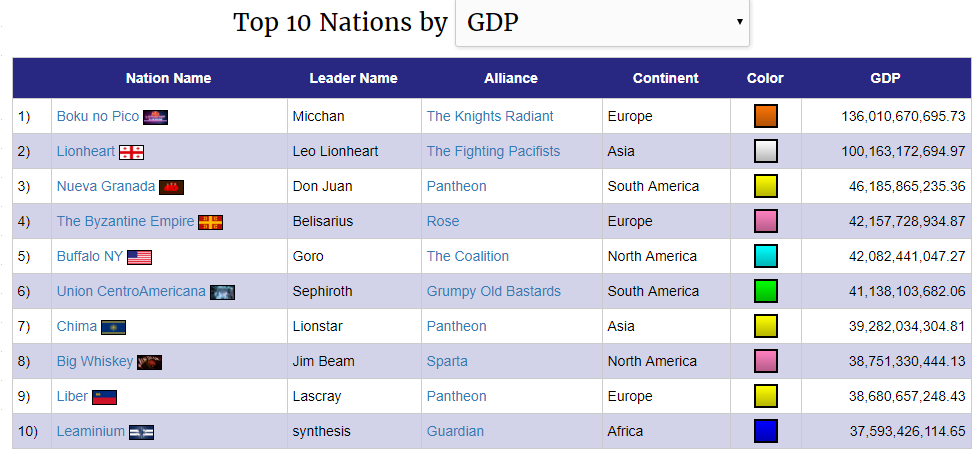Viewport: 978px width, 458px height.
Task: Open the Boku no Pico nation link
Action: coord(98,117)
